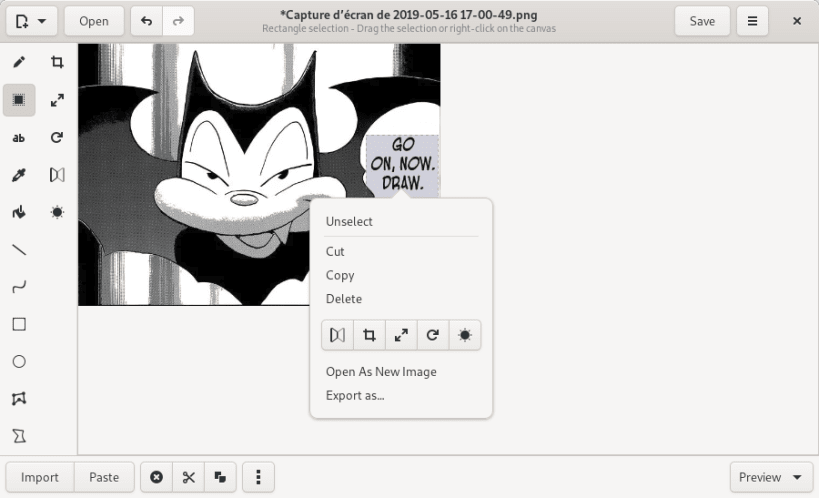Open the New image dropdown
Viewport: 819px width, 498px height.
31,21
